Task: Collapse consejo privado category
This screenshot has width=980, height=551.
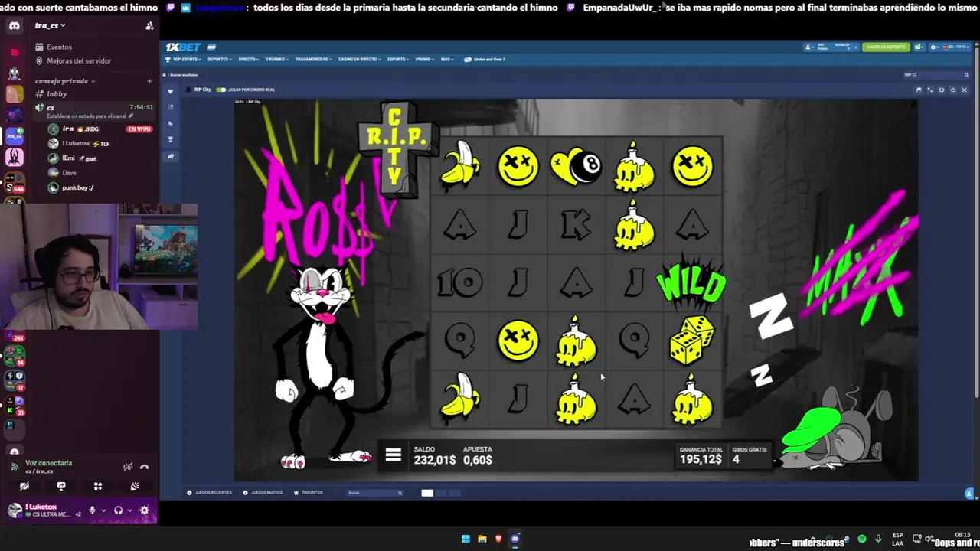Action: (x=65, y=81)
